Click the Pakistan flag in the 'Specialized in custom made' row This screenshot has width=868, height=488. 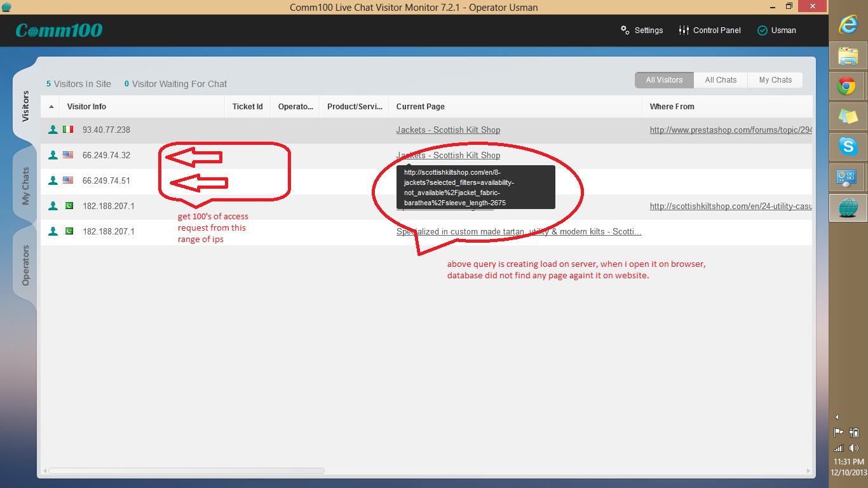[68, 231]
